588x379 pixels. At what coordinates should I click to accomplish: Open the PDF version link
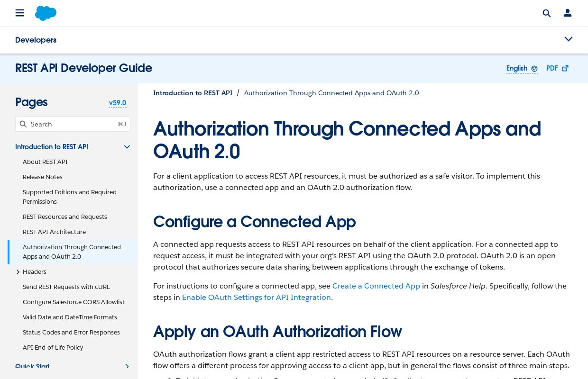[552, 68]
